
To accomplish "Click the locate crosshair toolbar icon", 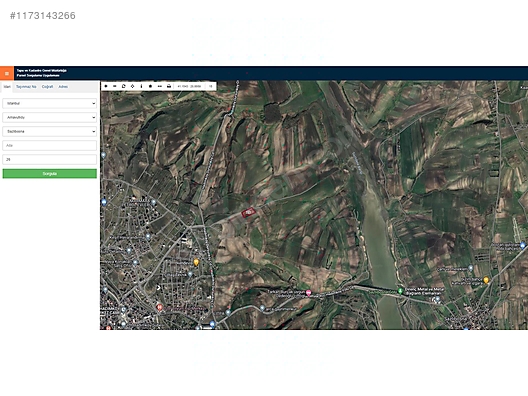I will click(132, 86).
